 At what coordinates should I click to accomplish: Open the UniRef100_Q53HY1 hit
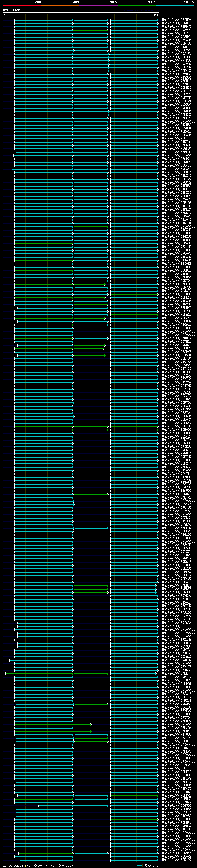(x=177, y=37)
